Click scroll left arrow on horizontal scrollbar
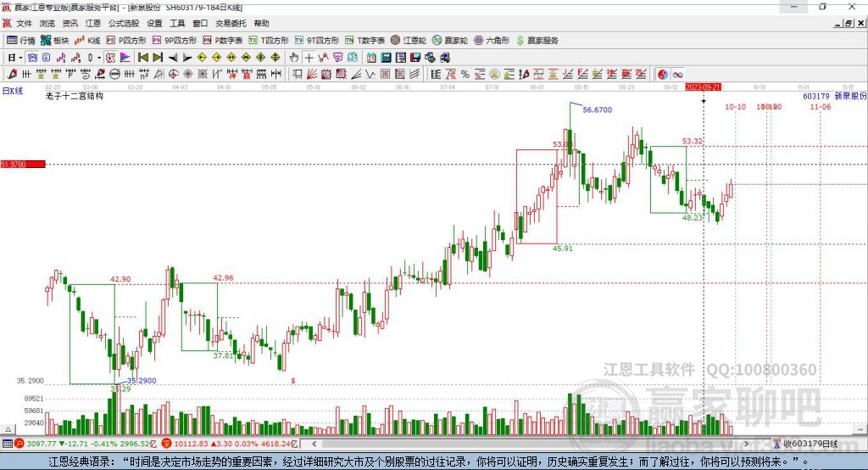The width and height of the screenshot is (868, 470). pyautogui.click(x=314, y=444)
